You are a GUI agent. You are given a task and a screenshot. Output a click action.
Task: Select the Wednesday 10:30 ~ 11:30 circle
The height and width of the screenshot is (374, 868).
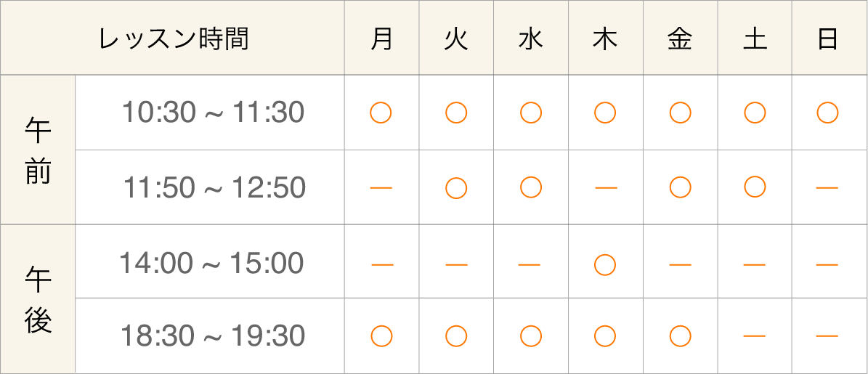[531, 113]
